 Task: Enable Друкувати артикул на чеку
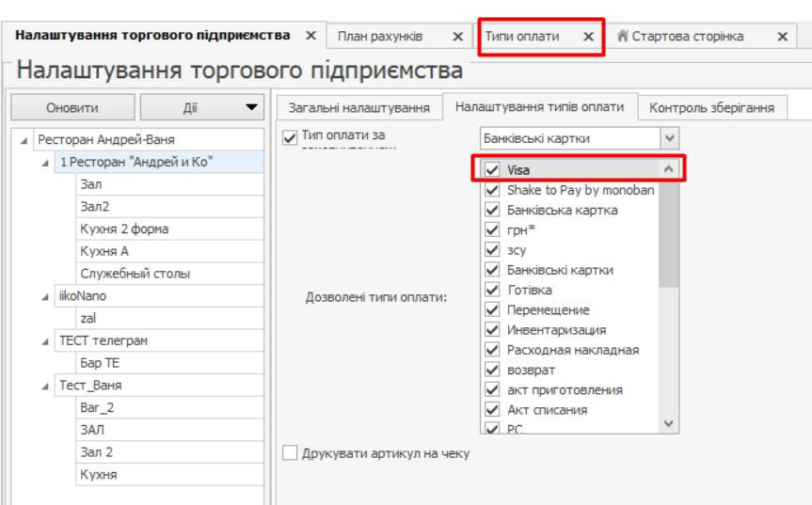pyautogui.click(x=291, y=453)
